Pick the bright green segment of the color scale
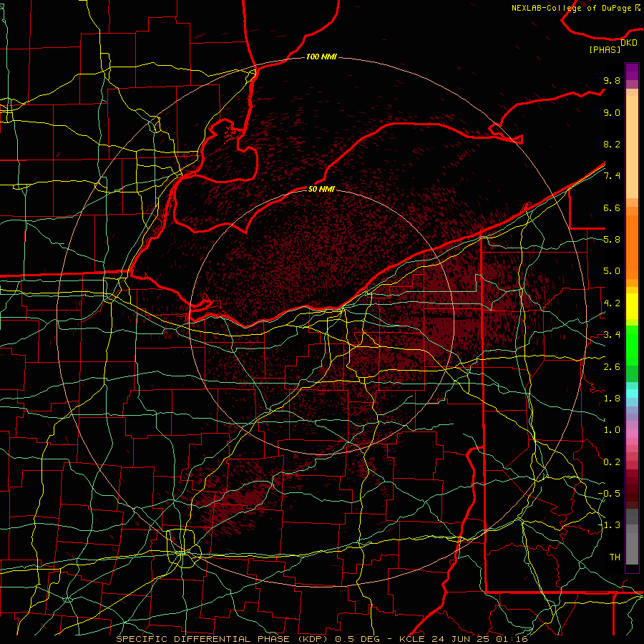 pyautogui.click(x=632, y=346)
